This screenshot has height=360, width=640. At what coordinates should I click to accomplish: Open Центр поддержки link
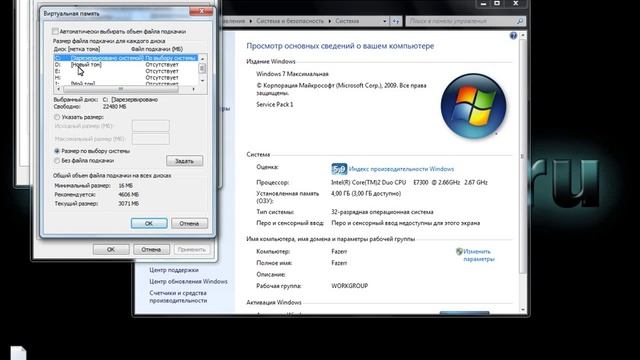(x=174, y=270)
